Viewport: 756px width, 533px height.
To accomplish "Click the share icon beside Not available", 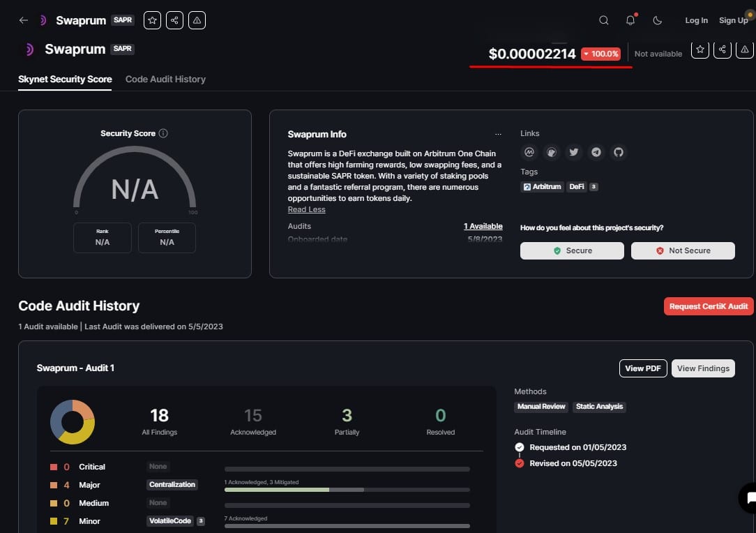I will tap(723, 50).
